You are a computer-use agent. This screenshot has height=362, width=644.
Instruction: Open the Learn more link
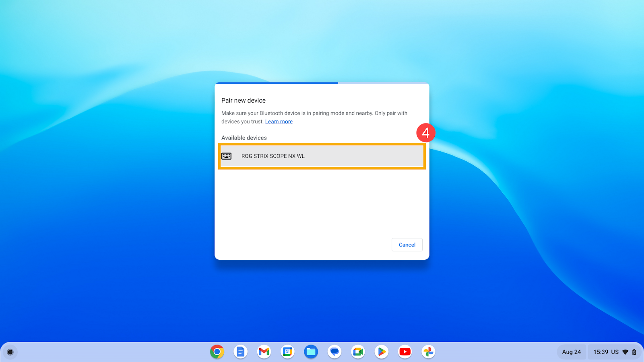tap(279, 121)
